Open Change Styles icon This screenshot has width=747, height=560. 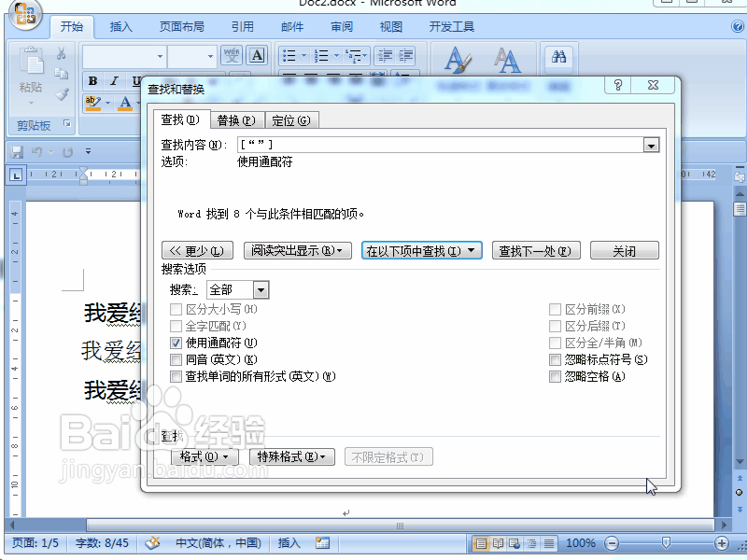pyautogui.click(x=507, y=60)
